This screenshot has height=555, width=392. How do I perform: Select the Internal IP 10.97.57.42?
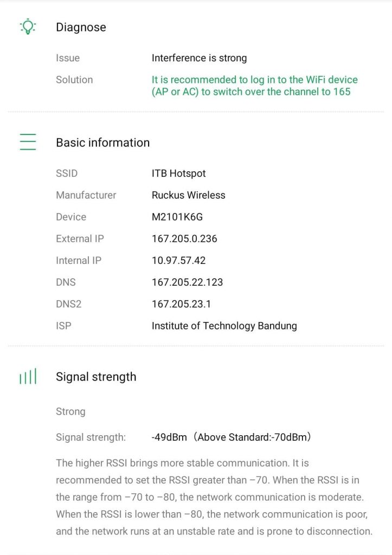coord(178,260)
